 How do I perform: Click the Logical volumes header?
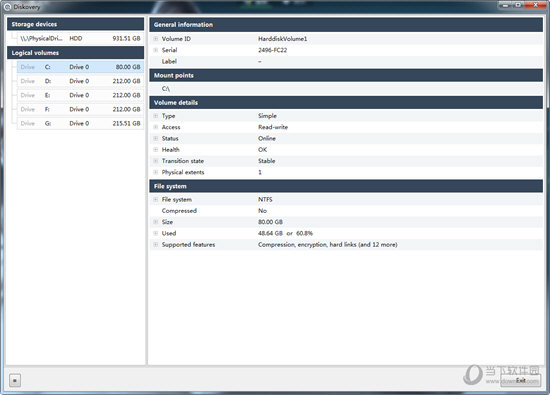75,53
